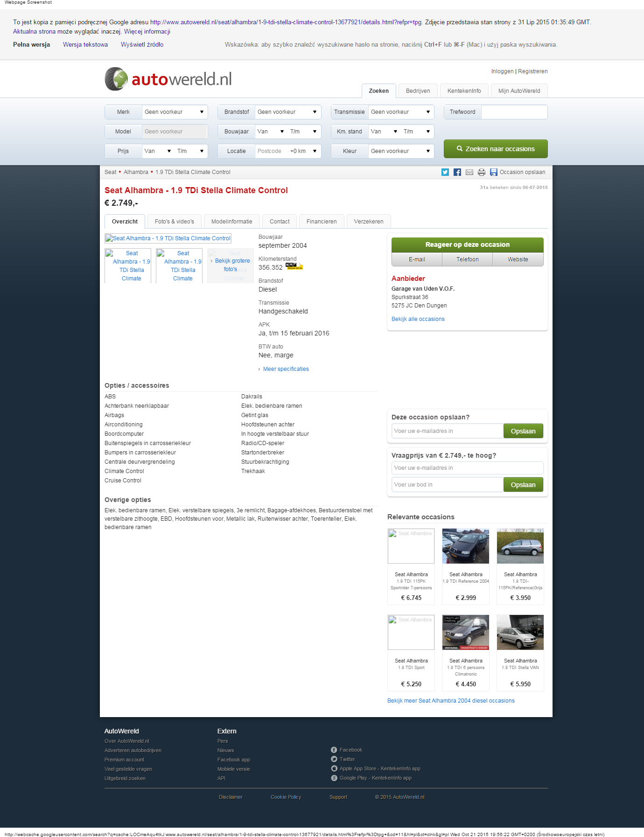Open the € 2.999 Seat Alhambra thumbnail
Image resolution: width=644 pixels, height=837 pixels.
click(466, 546)
